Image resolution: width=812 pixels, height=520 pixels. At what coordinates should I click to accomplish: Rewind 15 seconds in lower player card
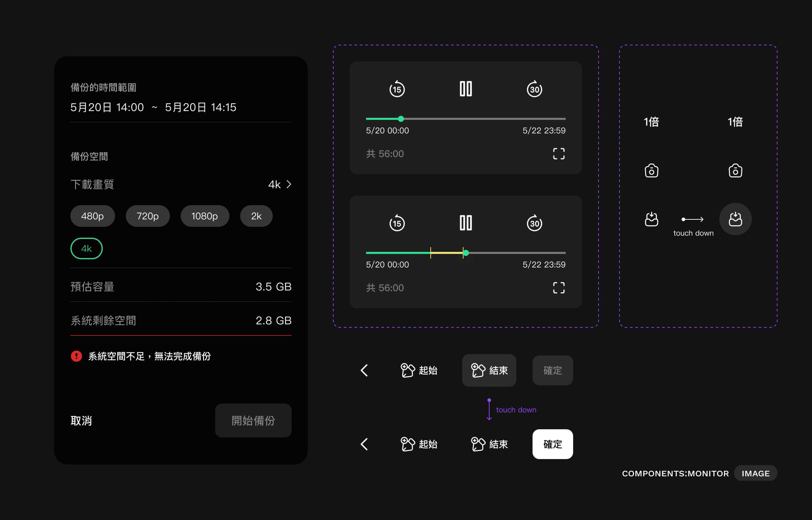click(x=397, y=223)
